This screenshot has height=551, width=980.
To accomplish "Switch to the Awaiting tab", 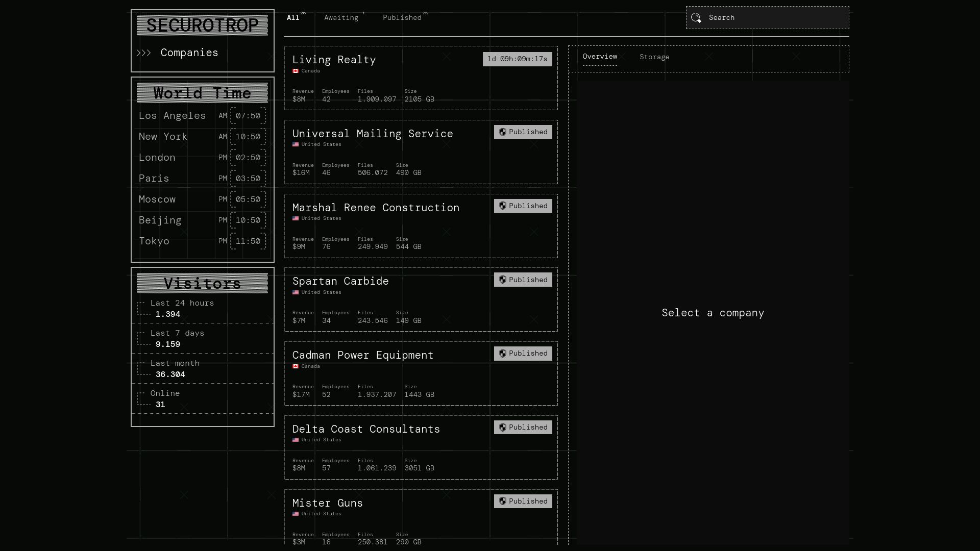I will pyautogui.click(x=341, y=17).
